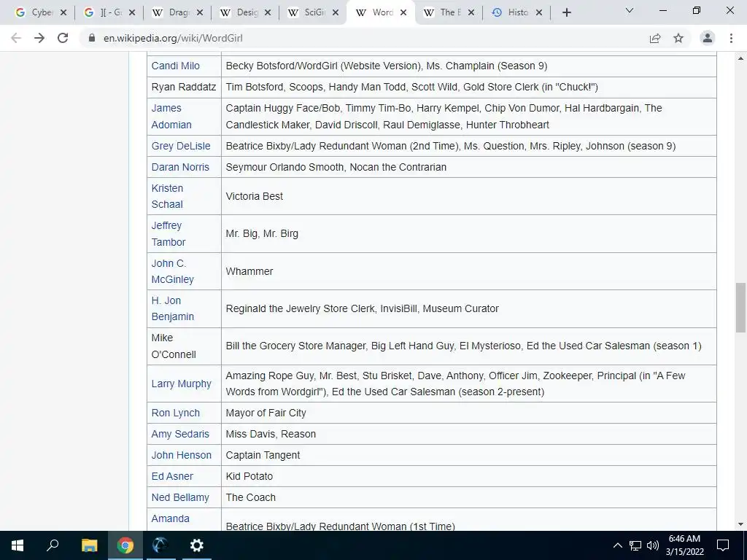747x560 pixels.
Task: Open Chrome three-dot menu
Action: tap(731, 38)
